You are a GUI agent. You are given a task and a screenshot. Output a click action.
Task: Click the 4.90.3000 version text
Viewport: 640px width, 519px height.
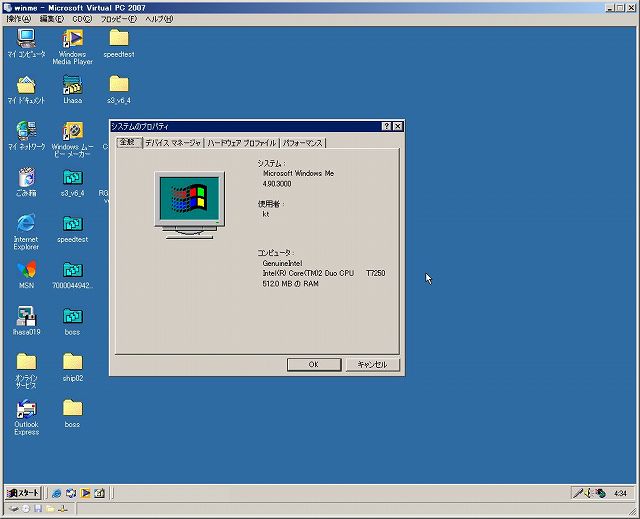(277, 184)
